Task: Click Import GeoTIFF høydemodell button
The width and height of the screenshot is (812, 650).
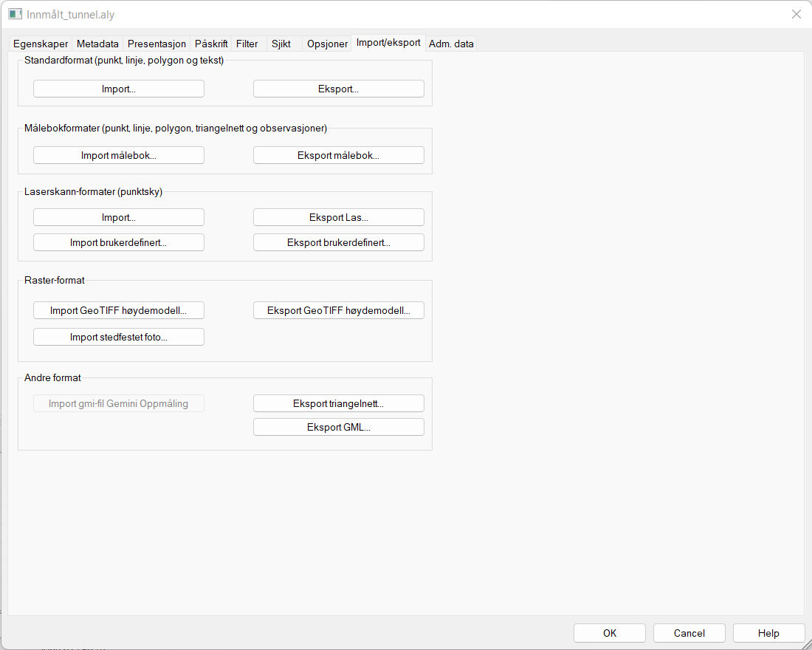Action: tap(119, 310)
